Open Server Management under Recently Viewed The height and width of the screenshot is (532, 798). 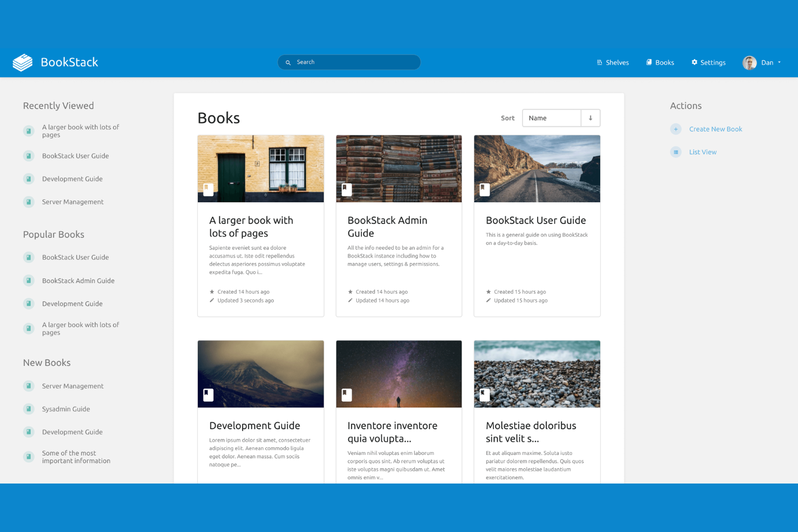click(73, 202)
